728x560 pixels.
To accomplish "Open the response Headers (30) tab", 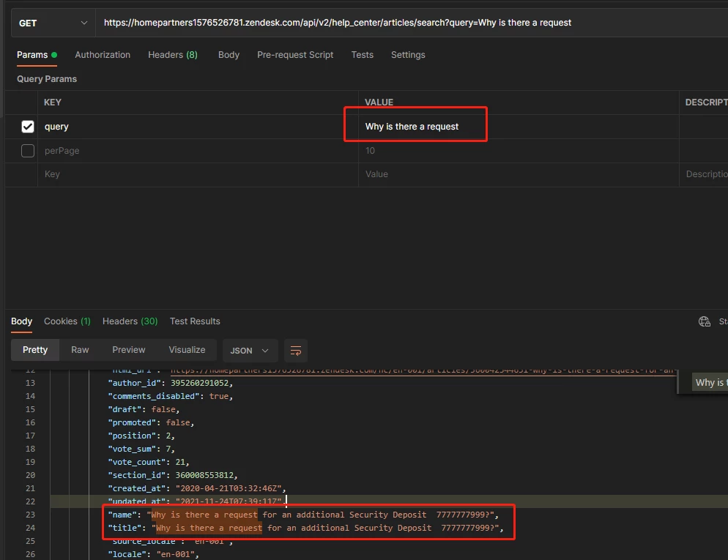I will click(130, 321).
